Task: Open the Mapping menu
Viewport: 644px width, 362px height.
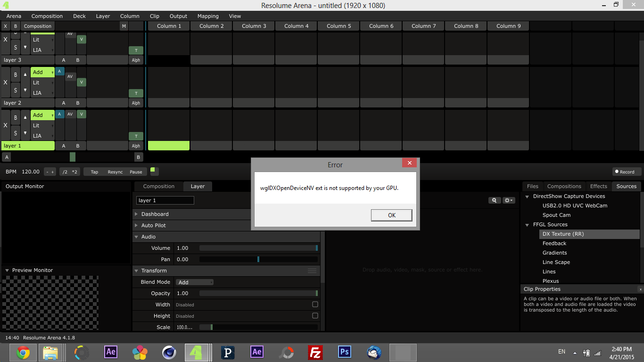Action: coord(208,16)
